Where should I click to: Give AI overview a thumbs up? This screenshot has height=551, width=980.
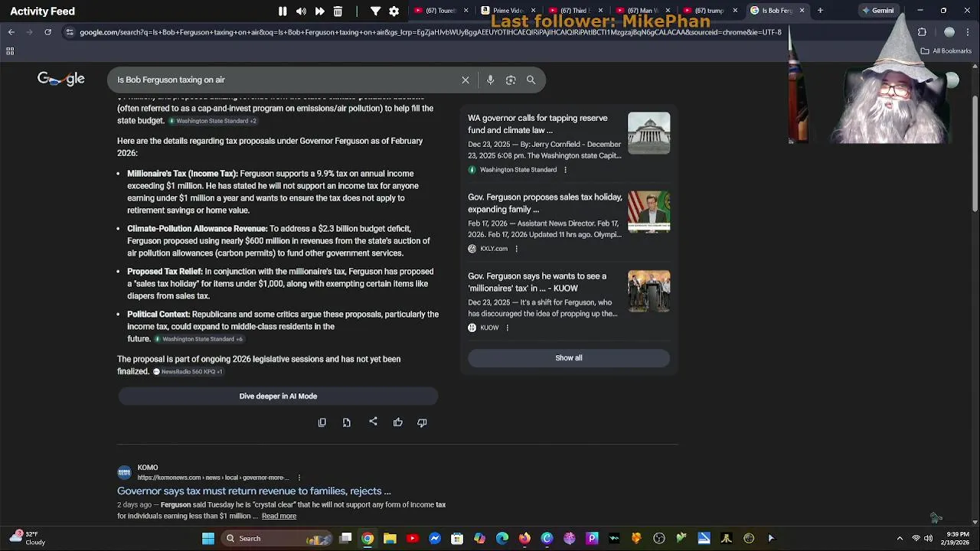[398, 422]
